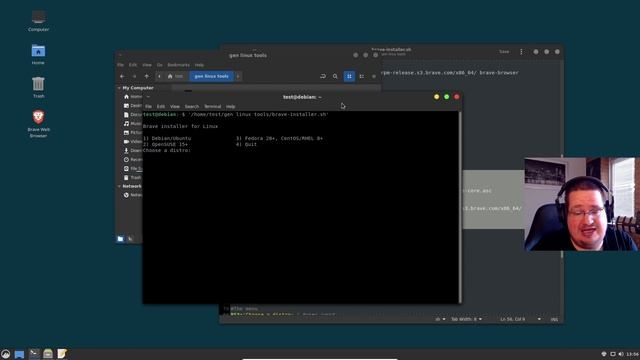Screen dimensions: 640x360
Task: Switch to list view in file manager
Action: pos(362,76)
